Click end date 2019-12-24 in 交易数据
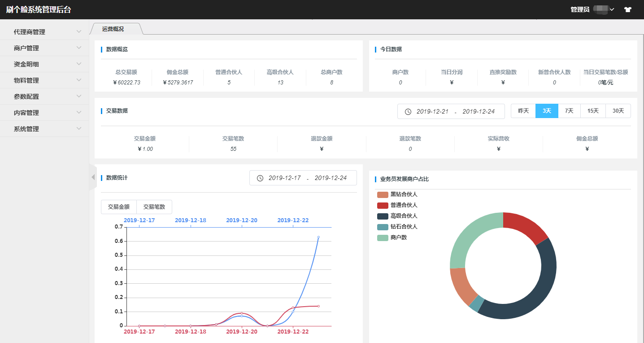Screen dimensions: 644x343 click(479, 111)
